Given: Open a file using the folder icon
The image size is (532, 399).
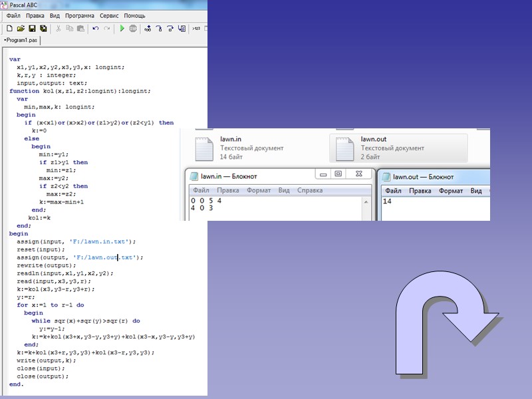Looking at the screenshot, I should pyautogui.click(x=21, y=29).
